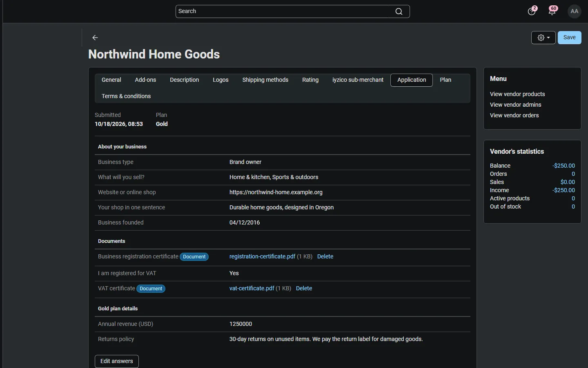Open View vendor products link
This screenshot has width=588, height=368.
coord(517,94)
